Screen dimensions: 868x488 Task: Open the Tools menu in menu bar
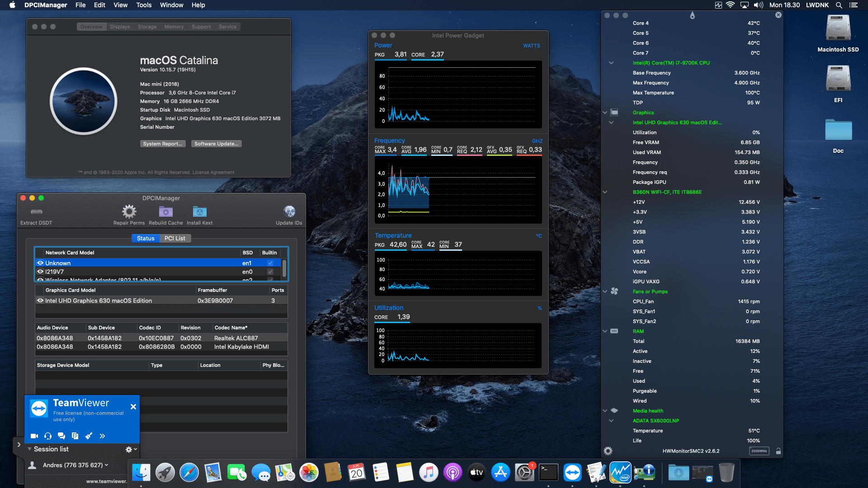point(144,5)
